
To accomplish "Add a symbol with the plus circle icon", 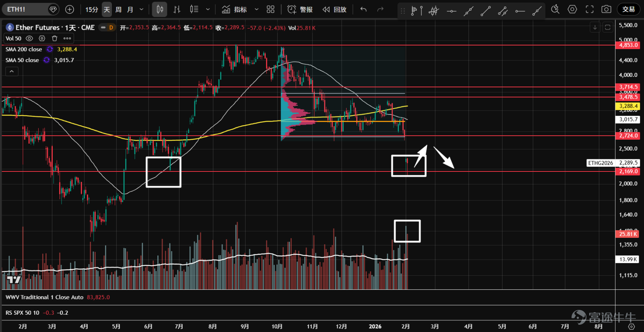I will point(70,9).
